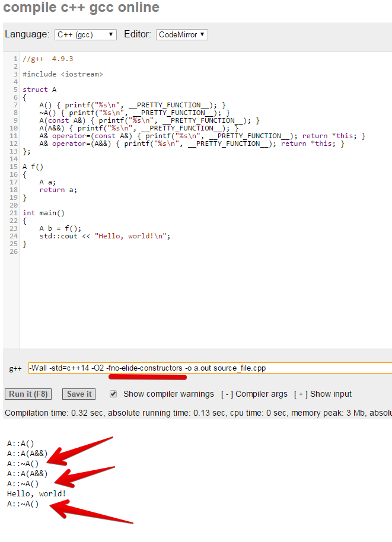Screen dimensions: 392x542
Task: Place cursor on the return a; statement
Action: tap(58, 190)
